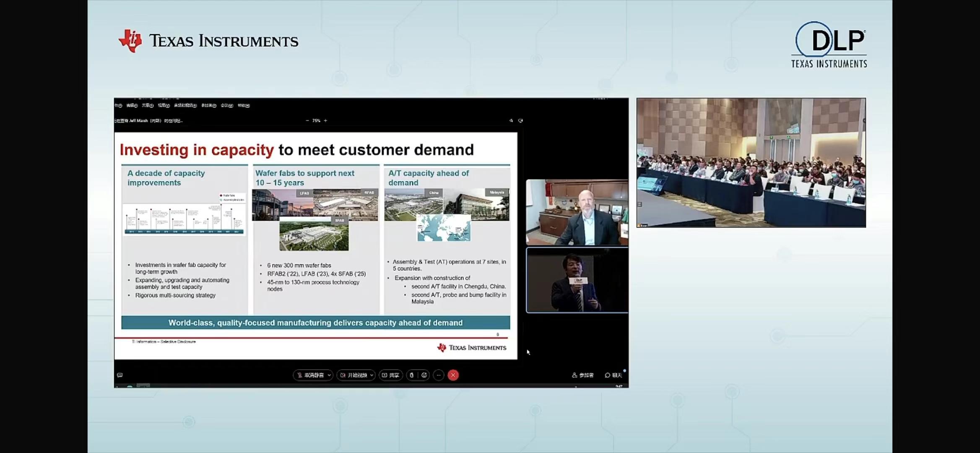
Task: Click 'Expansion with construction of' bullet
Action: [x=432, y=278]
